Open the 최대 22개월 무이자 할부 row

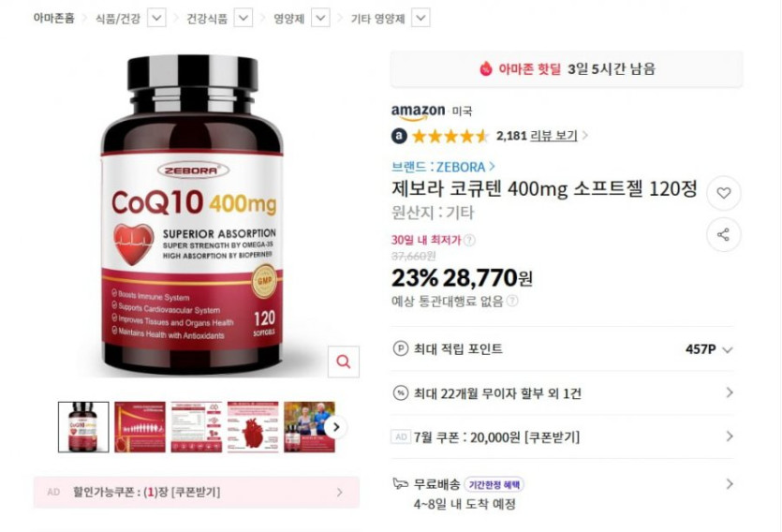click(x=563, y=393)
